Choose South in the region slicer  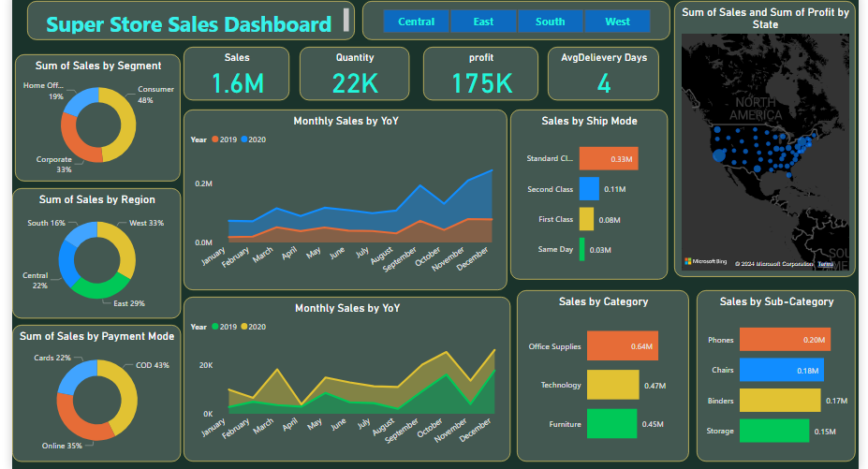click(550, 22)
